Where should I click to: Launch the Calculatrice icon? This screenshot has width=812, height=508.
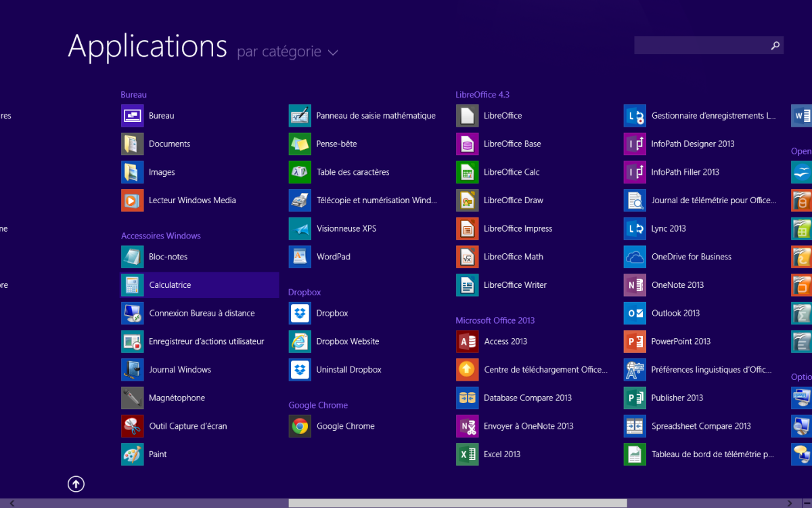(133, 285)
